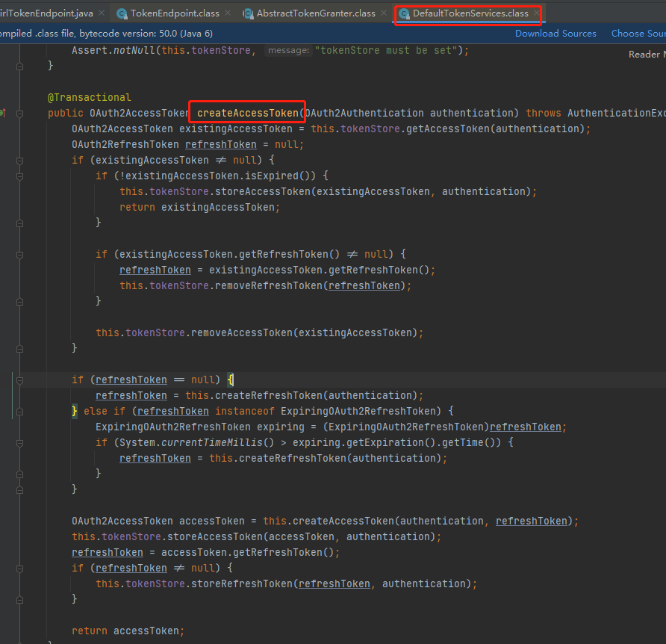Click 'Assert' in the notNull line

(x=89, y=50)
